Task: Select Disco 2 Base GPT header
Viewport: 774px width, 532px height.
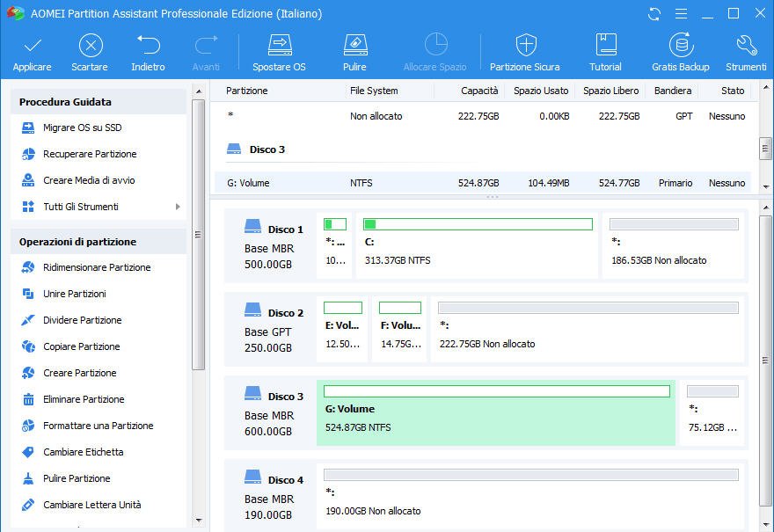Action: pyautogui.click(x=273, y=330)
